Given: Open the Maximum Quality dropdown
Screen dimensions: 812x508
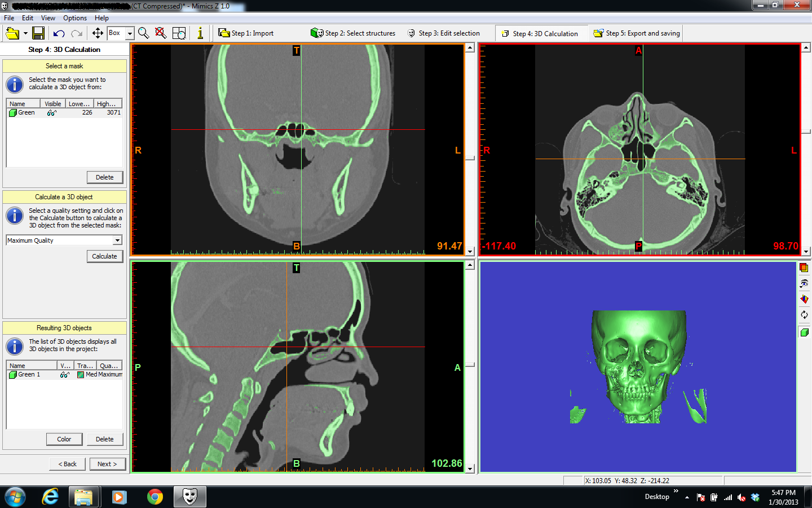Looking at the screenshot, I should 117,240.
